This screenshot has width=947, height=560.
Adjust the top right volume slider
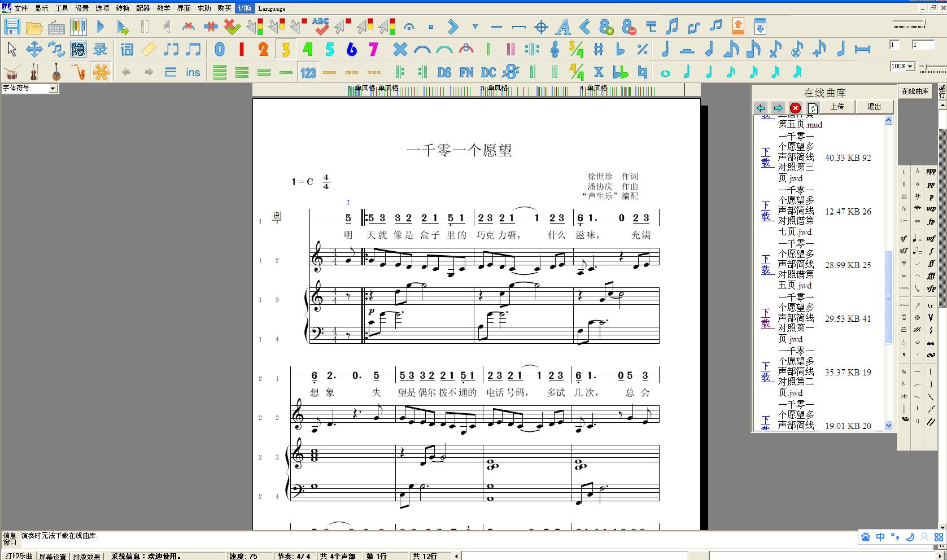click(909, 24)
